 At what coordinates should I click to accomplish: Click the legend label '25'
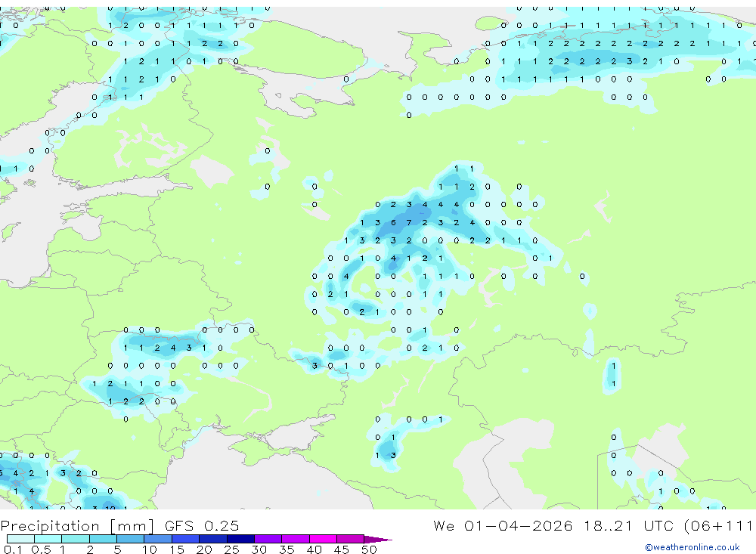tap(231, 549)
